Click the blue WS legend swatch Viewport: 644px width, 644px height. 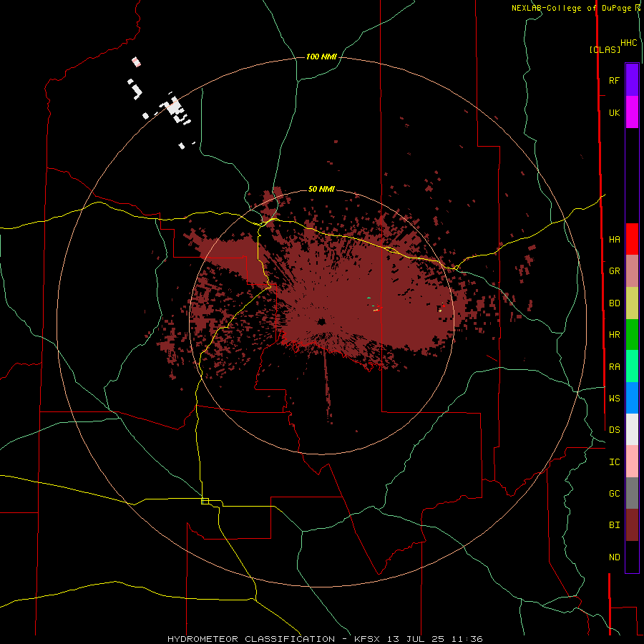(x=632, y=398)
